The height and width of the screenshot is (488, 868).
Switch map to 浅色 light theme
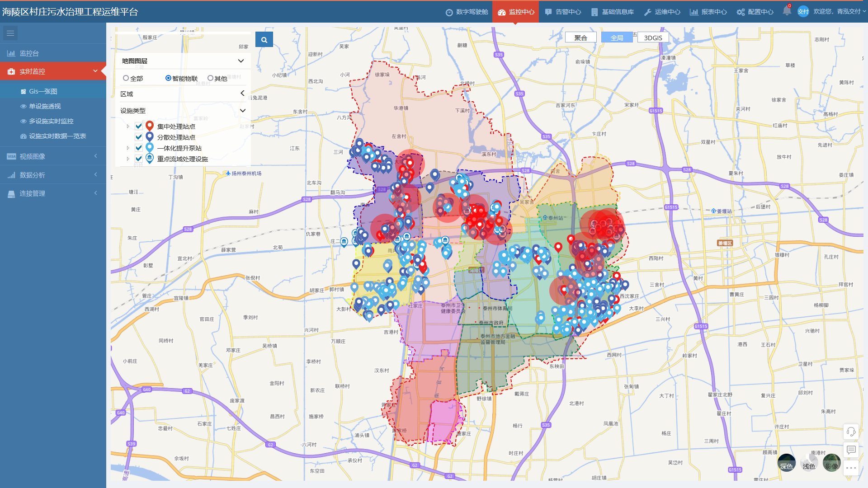coord(809,462)
